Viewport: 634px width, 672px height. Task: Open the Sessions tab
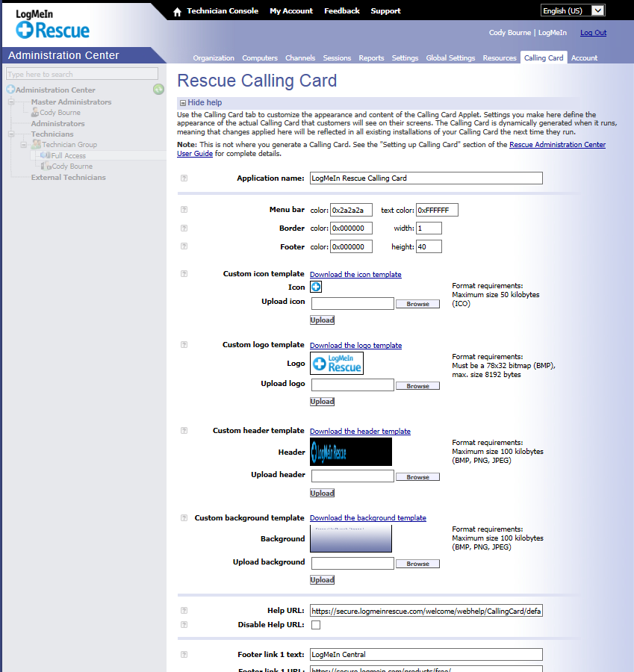[337, 57]
